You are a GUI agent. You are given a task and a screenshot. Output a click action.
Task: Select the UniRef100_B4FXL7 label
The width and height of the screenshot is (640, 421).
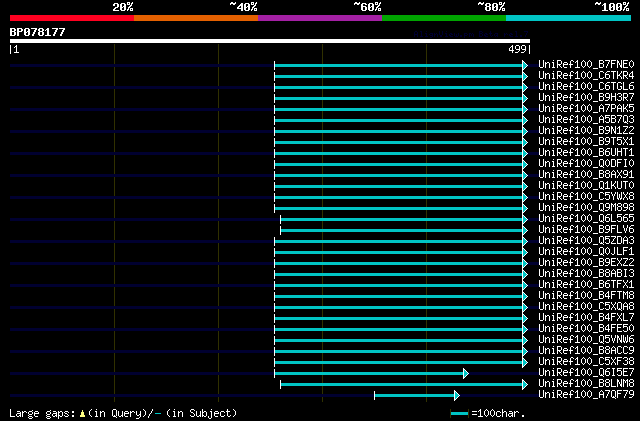[x=586, y=318]
